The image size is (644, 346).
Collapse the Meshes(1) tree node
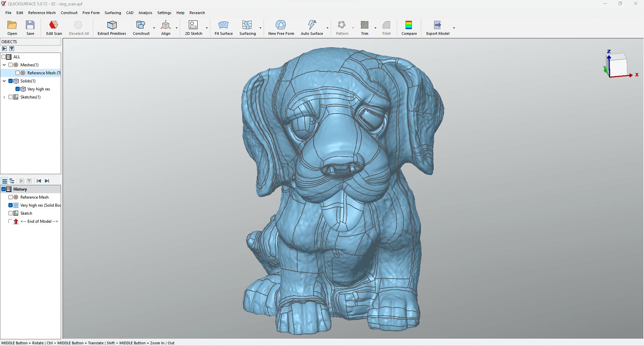[x=4, y=65]
